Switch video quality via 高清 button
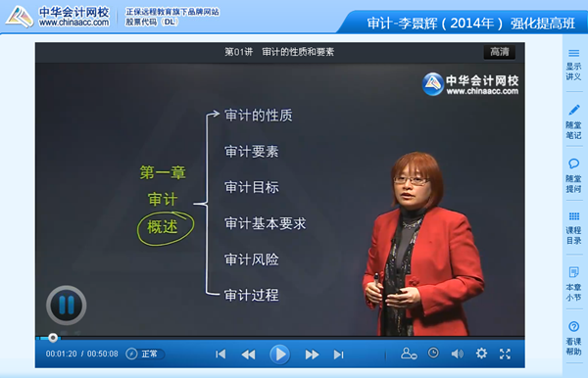This screenshot has height=378, width=588. (x=500, y=52)
